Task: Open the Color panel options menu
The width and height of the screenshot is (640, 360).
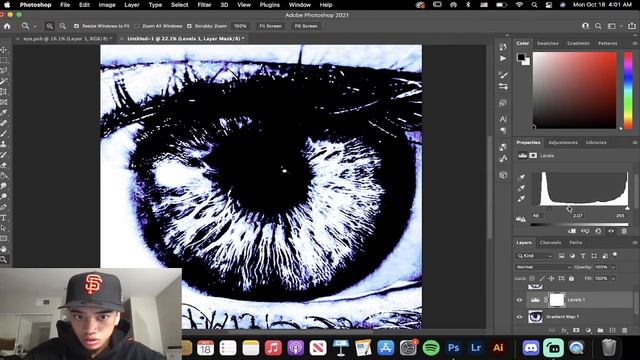Action: pos(635,43)
